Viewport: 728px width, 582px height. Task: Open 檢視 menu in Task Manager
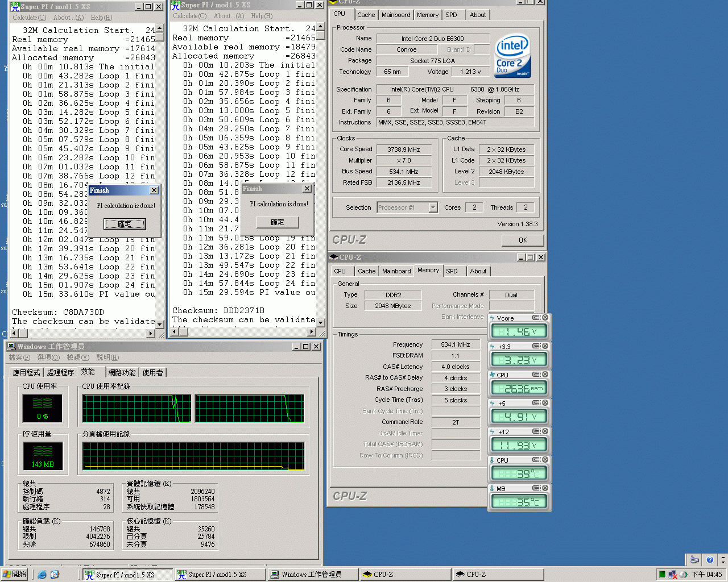(78, 357)
